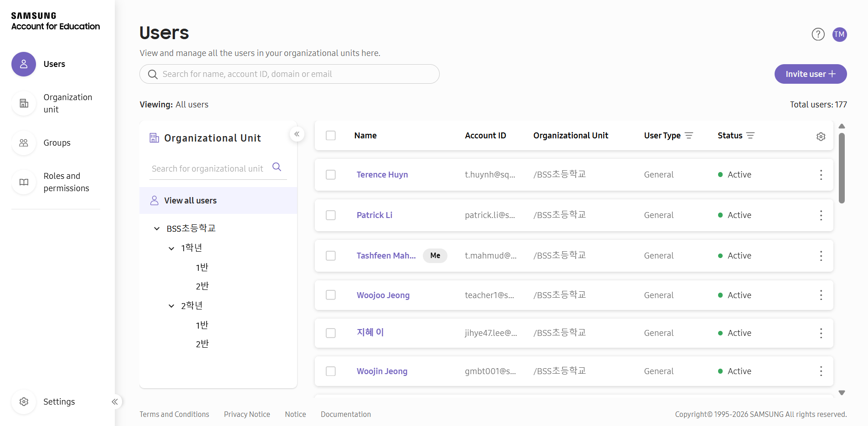
Task: Open the Organization unit building icon
Action: click(24, 103)
